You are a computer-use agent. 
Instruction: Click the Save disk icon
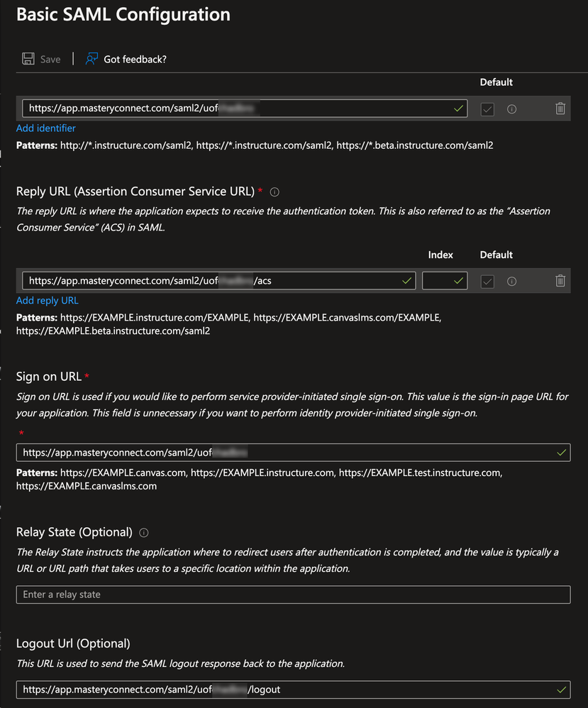pyautogui.click(x=28, y=59)
